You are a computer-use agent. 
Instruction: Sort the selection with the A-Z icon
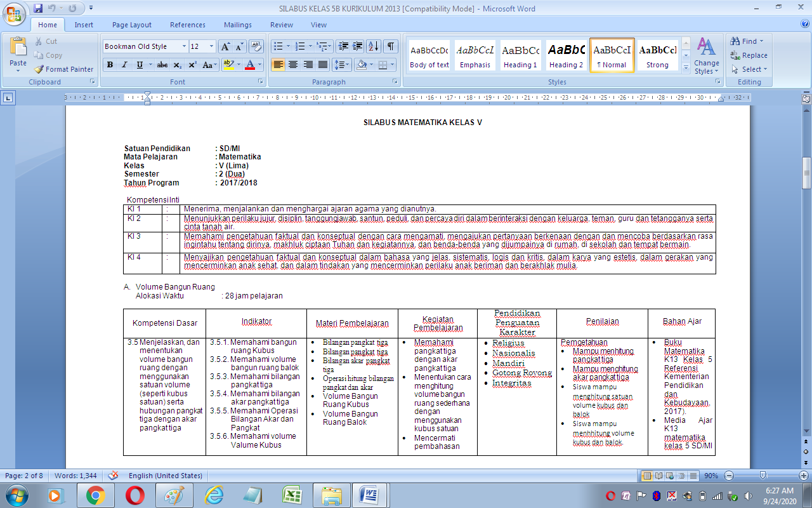click(x=374, y=46)
